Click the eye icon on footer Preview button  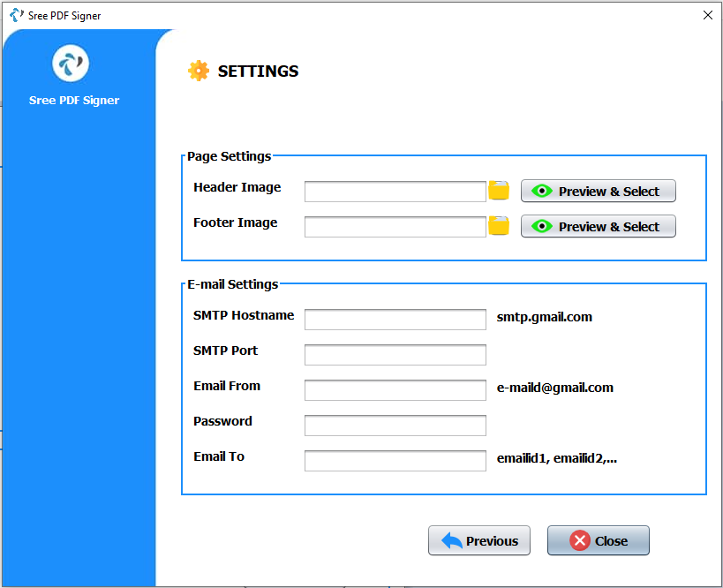(x=542, y=226)
